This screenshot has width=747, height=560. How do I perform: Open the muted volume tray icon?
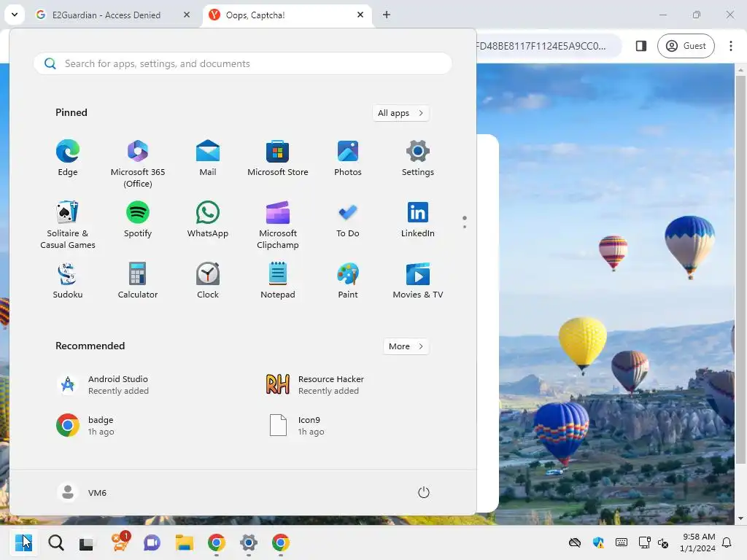pyautogui.click(x=662, y=542)
